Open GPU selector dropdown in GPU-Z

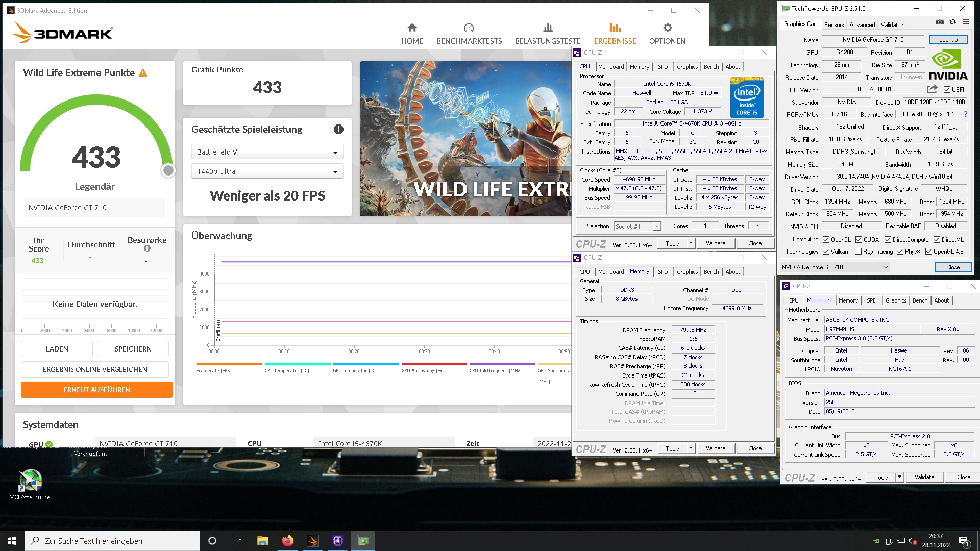835,267
